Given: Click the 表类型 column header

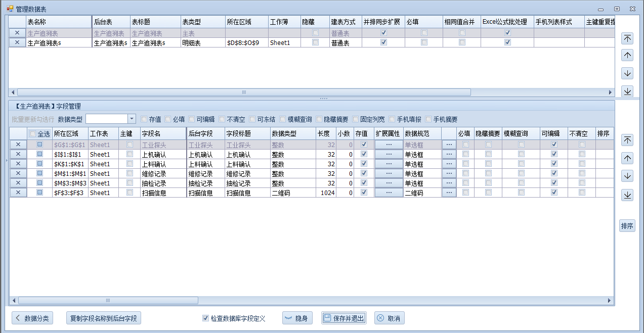Looking at the screenshot, I should pos(202,22).
